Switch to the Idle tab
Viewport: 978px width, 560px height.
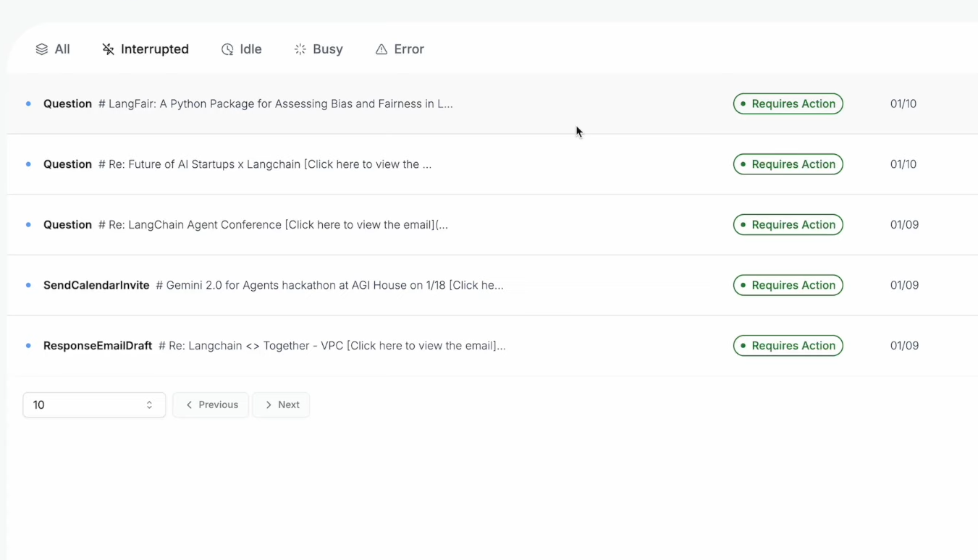click(x=241, y=49)
